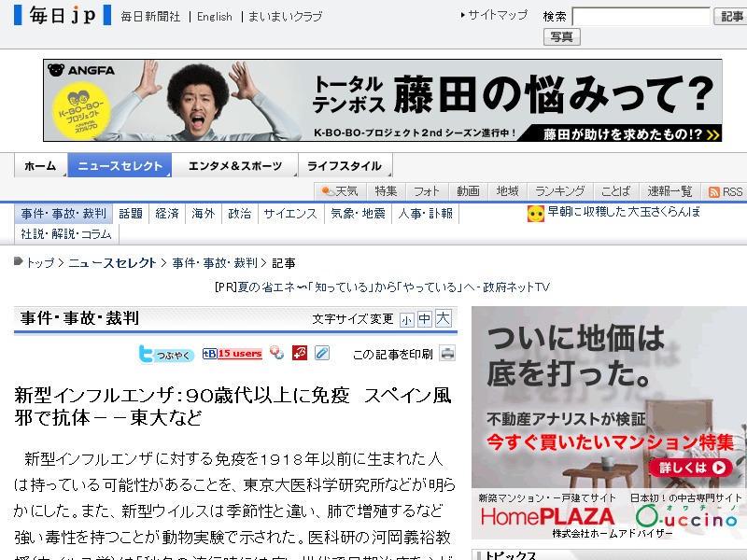Viewport: 747px width, 560px height.
Task: Open the ライフスタイル tab
Action: 345,166
